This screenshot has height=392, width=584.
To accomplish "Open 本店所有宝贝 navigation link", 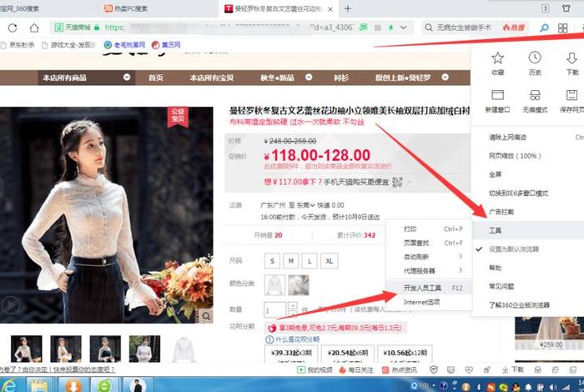I will coord(212,78).
